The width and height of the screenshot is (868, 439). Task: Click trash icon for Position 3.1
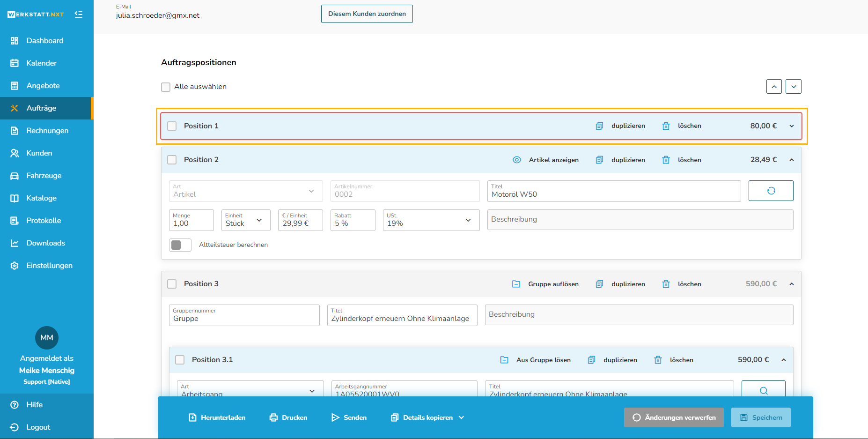coord(658,360)
